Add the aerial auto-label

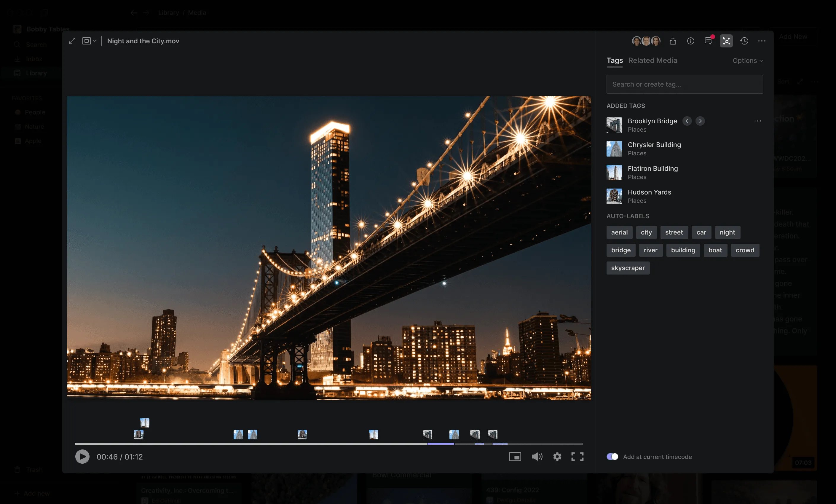coord(619,232)
